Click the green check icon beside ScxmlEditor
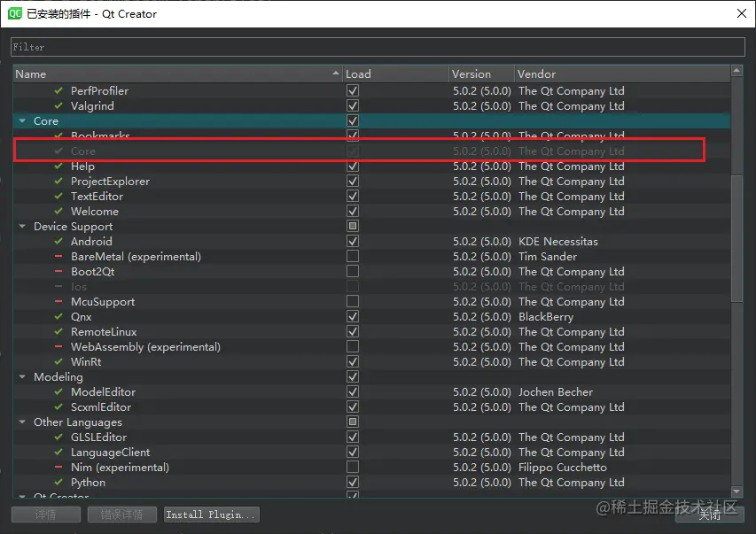Viewport: 756px width, 534px height. pos(58,406)
